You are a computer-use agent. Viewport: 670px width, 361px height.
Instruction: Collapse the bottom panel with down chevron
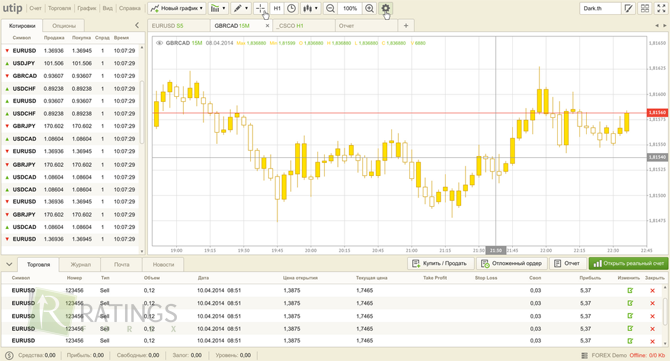(x=9, y=264)
